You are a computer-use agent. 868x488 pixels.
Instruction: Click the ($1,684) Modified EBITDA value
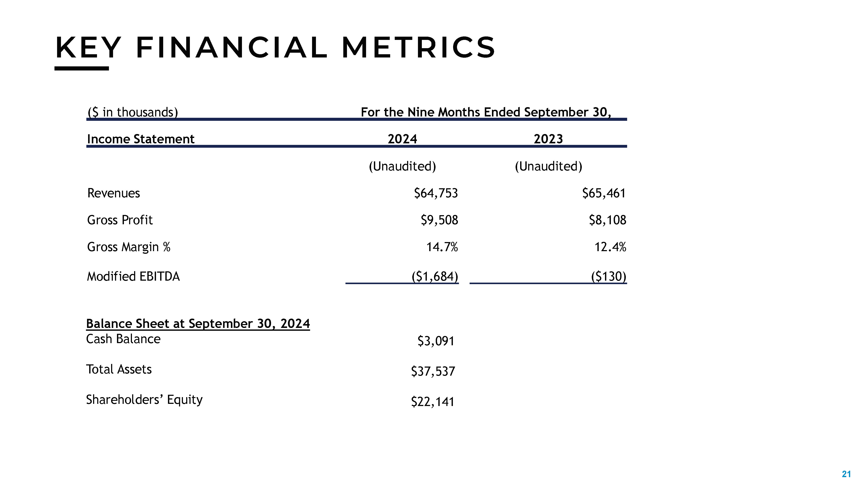pyautogui.click(x=435, y=277)
